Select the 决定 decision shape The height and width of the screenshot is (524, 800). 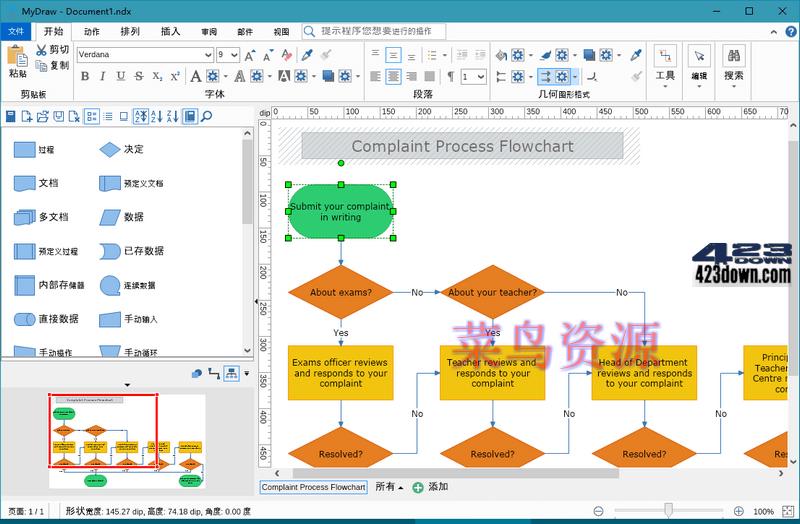(121, 149)
